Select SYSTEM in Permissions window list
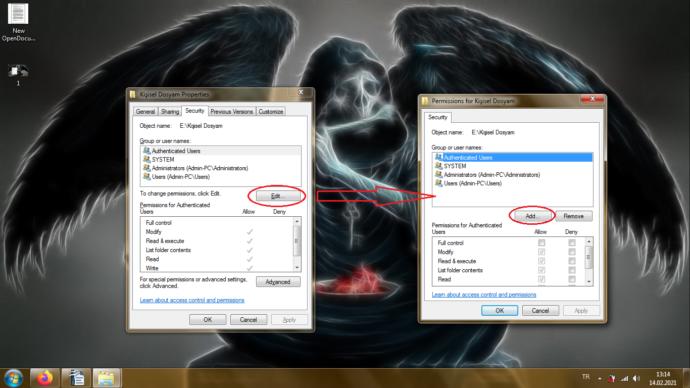The width and height of the screenshot is (690, 388). click(513, 166)
